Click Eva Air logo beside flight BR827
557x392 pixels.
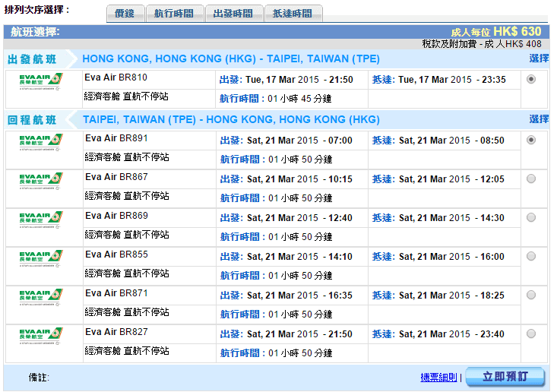41,336
